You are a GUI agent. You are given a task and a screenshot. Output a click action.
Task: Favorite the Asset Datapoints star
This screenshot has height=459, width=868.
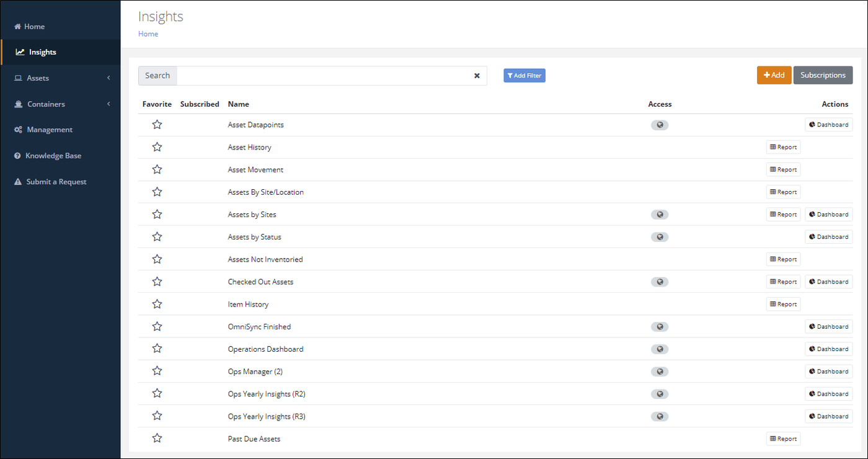(157, 125)
